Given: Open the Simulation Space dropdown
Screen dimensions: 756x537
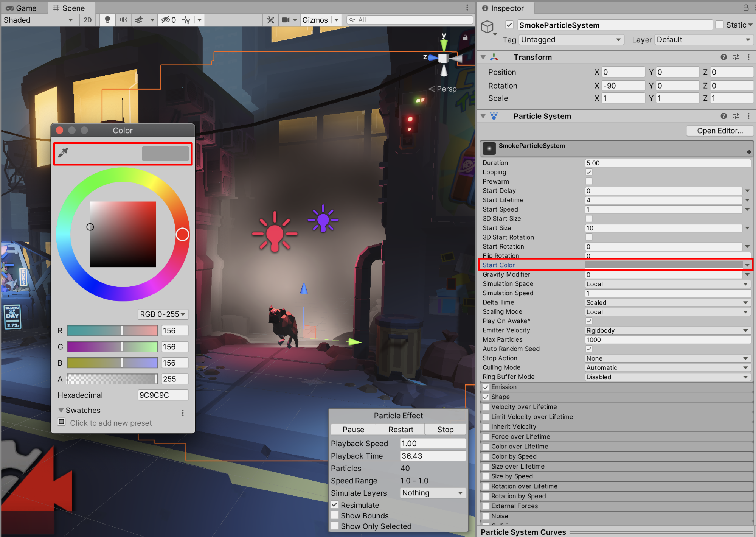Looking at the screenshot, I should click(667, 284).
